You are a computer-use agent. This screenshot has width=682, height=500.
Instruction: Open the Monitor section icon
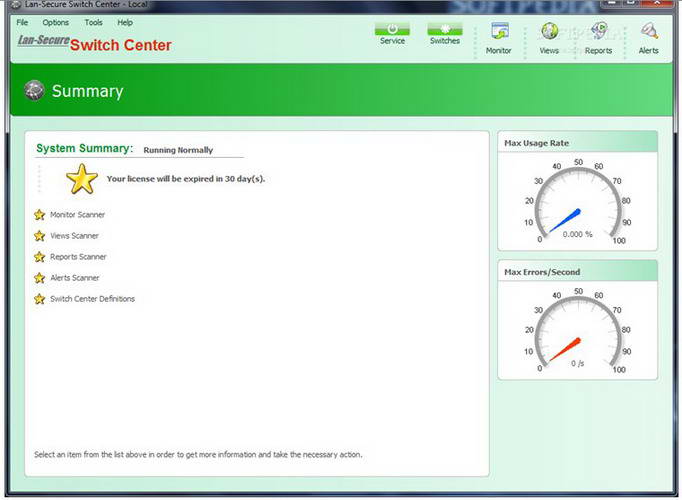500,31
